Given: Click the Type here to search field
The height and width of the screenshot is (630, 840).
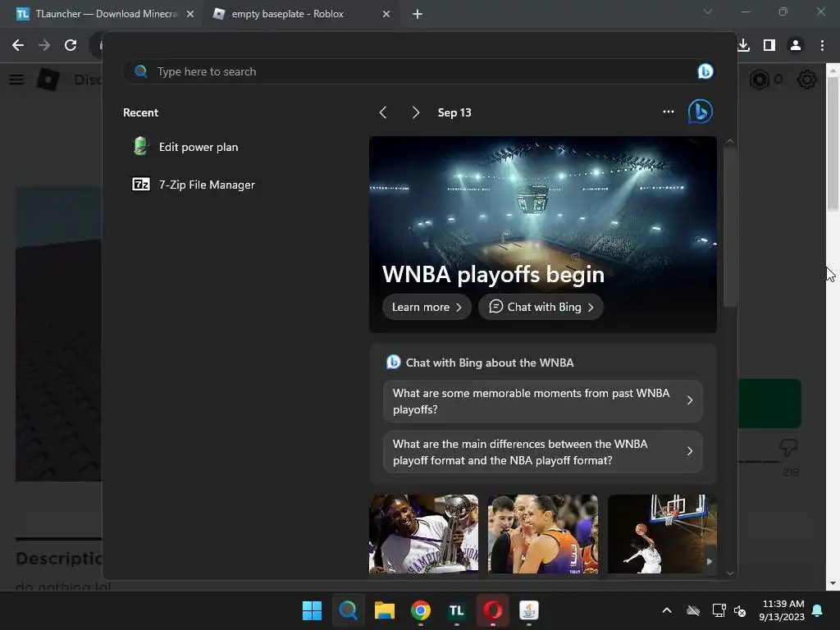Looking at the screenshot, I should (x=418, y=71).
